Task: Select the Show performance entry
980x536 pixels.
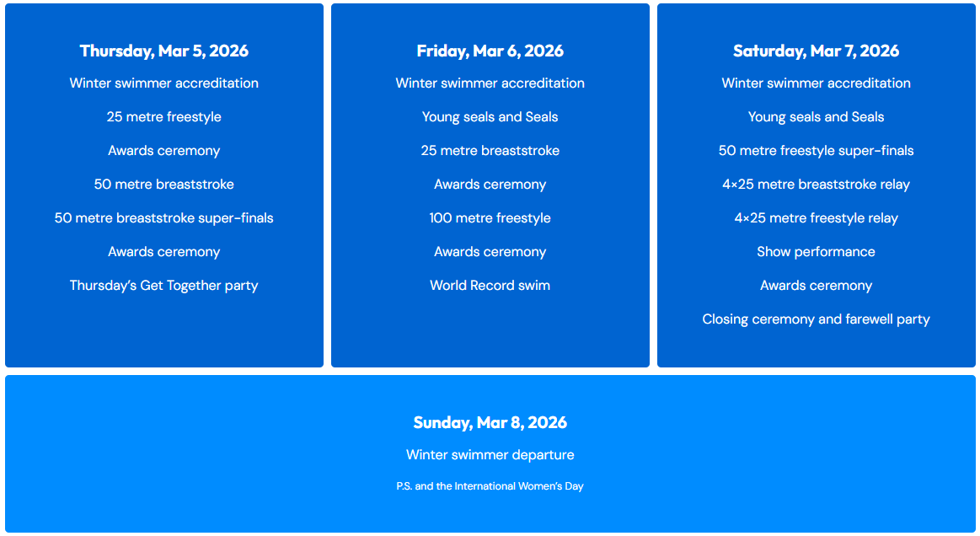Action: 816,252
